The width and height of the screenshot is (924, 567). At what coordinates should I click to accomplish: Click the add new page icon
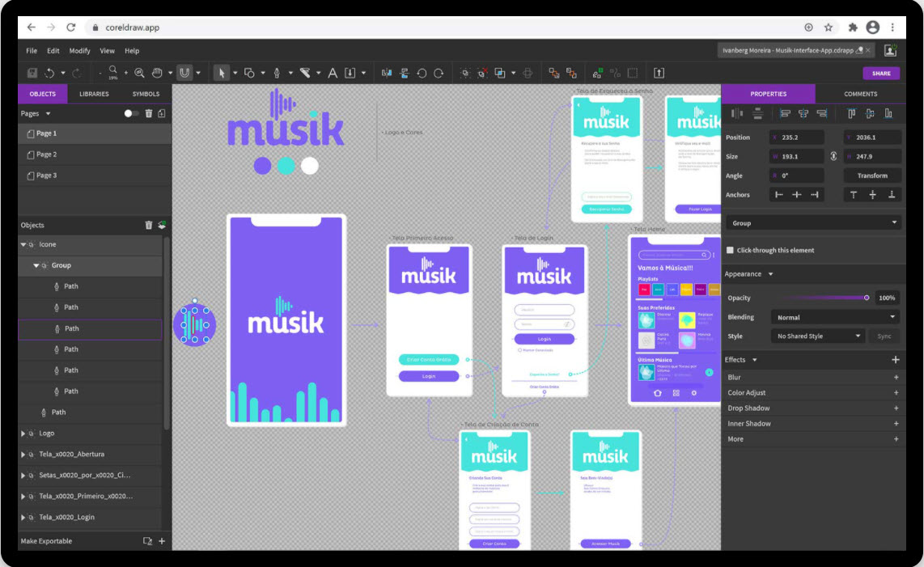pyautogui.click(x=162, y=113)
